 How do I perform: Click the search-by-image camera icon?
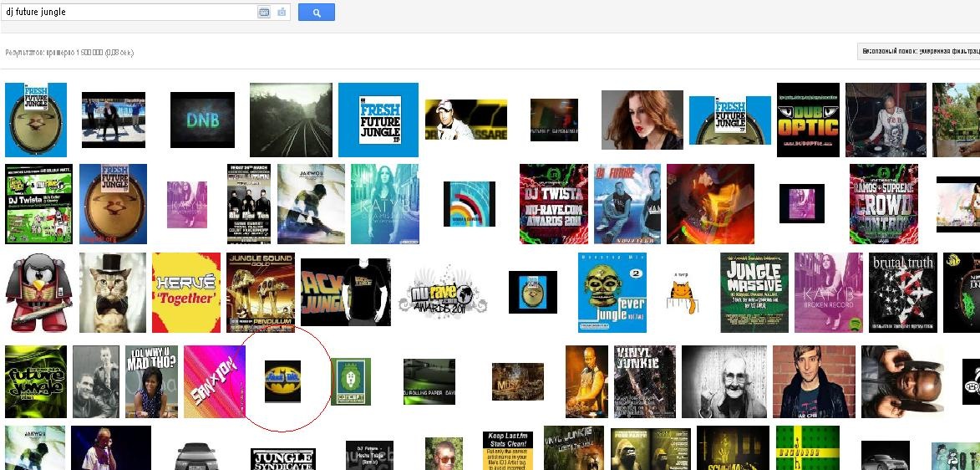pyautogui.click(x=282, y=13)
